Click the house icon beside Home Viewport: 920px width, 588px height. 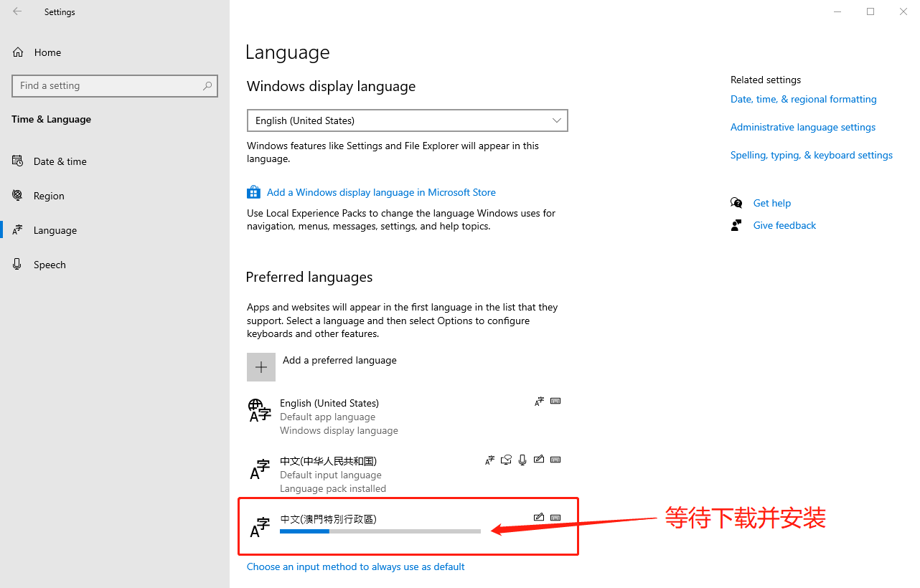[x=18, y=52]
